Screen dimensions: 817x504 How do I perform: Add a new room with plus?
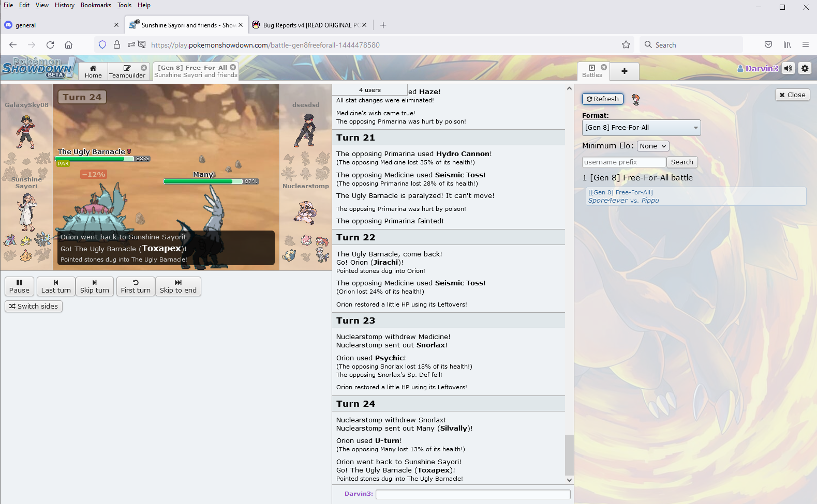625,71
